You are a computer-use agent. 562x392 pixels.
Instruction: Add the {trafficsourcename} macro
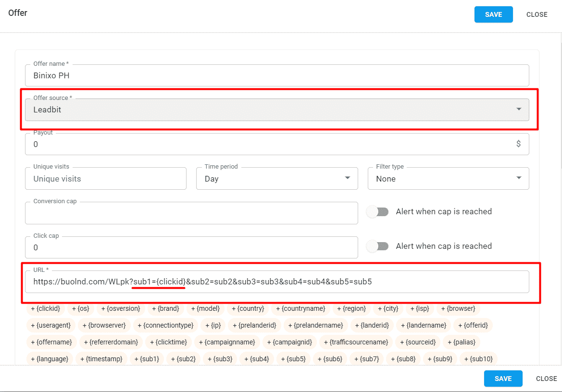click(356, 342)
